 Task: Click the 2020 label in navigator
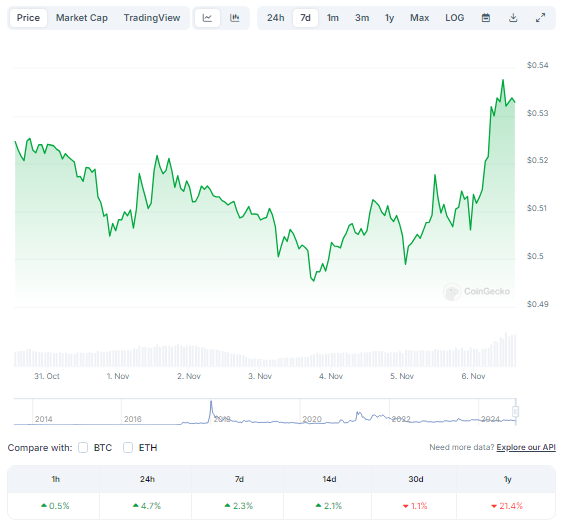click(312, 419)
